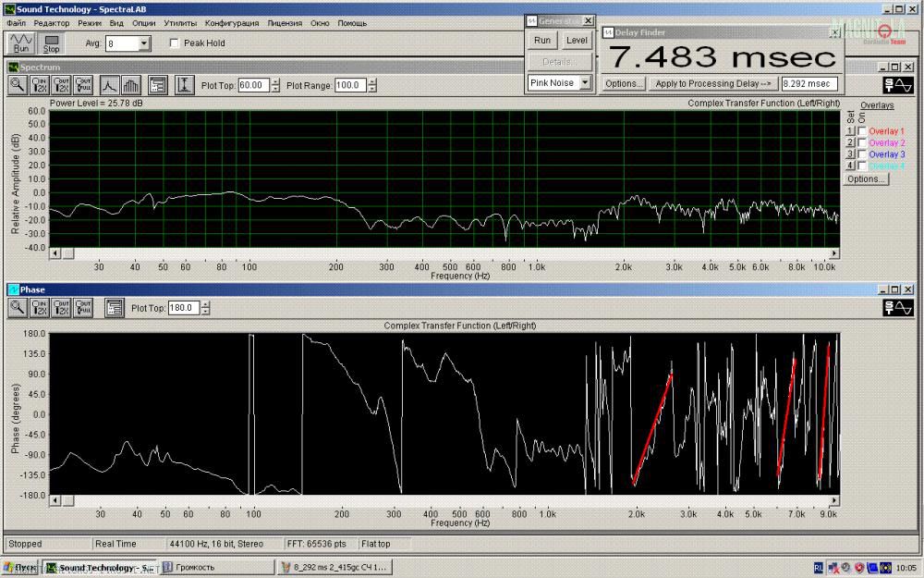The height and width of the screenshot is (578, 924).
Task: Enable the Peak Hold checkbox
Action: click(x=175, y=43)
